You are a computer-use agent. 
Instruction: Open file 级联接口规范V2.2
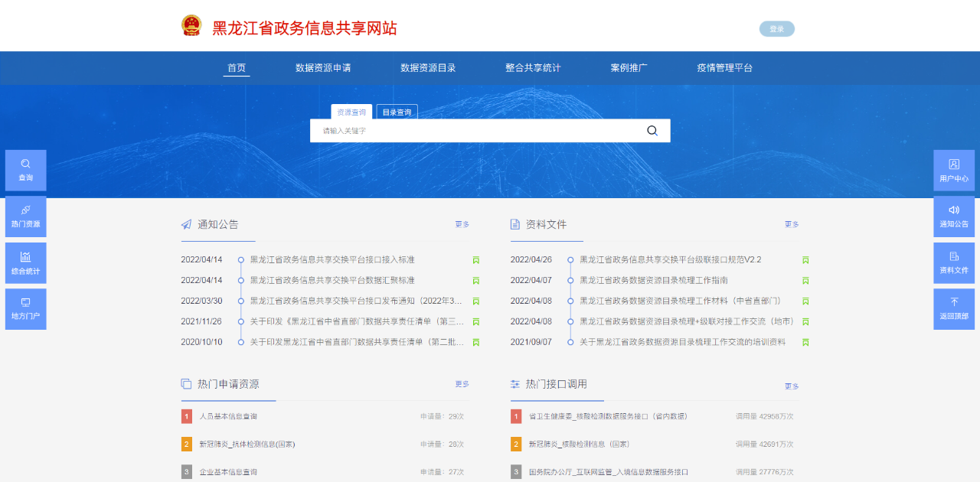pyautogui.click(x=671, y=260)
